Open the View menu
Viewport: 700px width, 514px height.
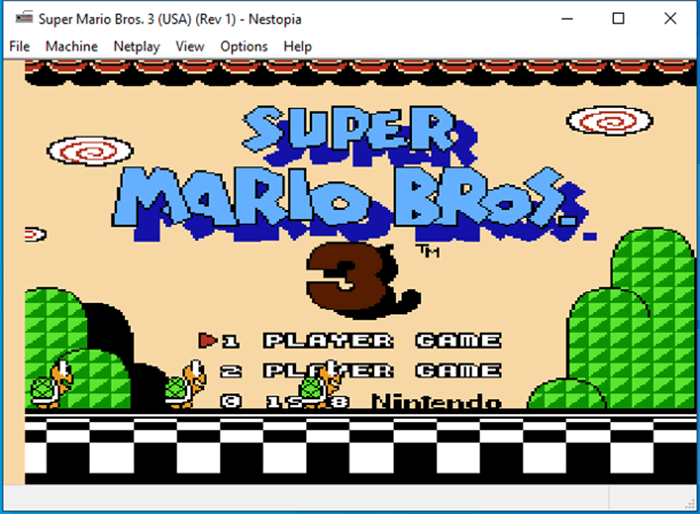(x=190, y=46)
